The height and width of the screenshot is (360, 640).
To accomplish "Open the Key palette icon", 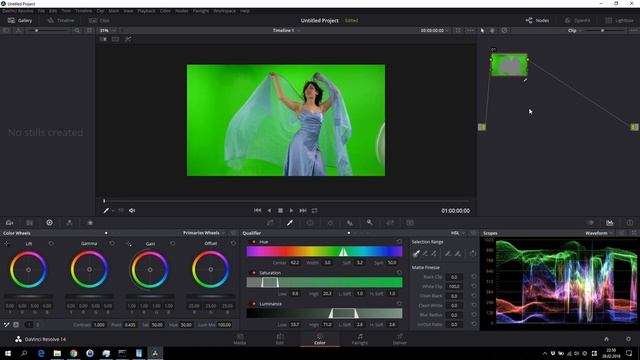I will (370, 222).
